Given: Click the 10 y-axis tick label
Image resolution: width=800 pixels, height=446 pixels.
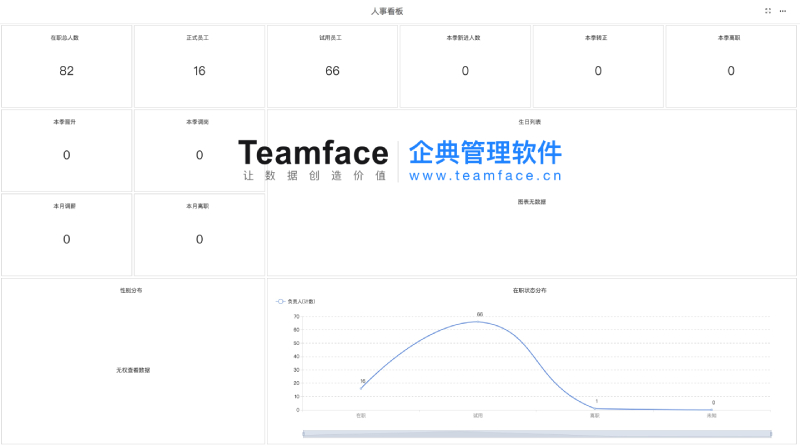Looking at the screenshot, I should [296, 397].
